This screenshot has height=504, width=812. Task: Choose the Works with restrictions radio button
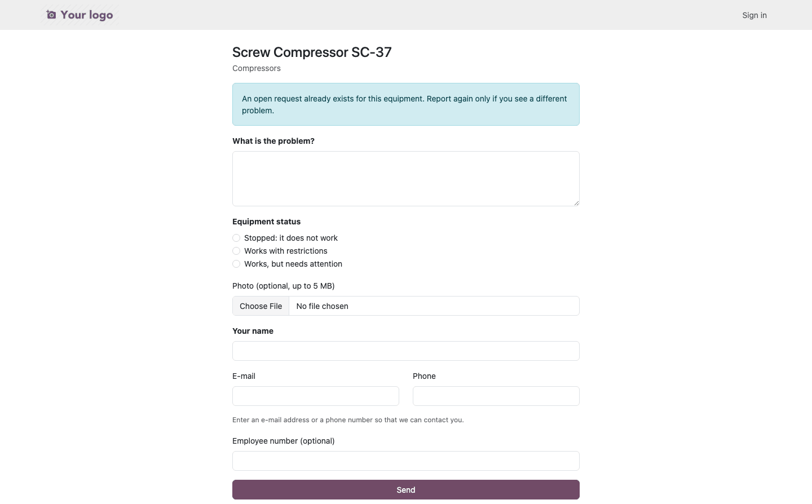coord(236,251)
